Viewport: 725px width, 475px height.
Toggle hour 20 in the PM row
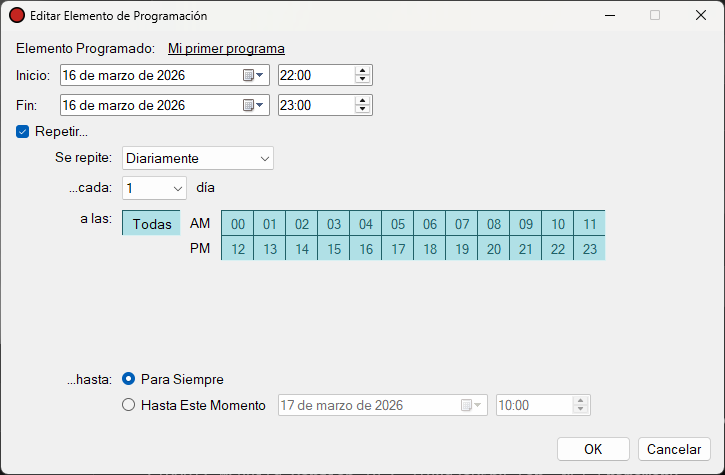(x=494, y=248)
